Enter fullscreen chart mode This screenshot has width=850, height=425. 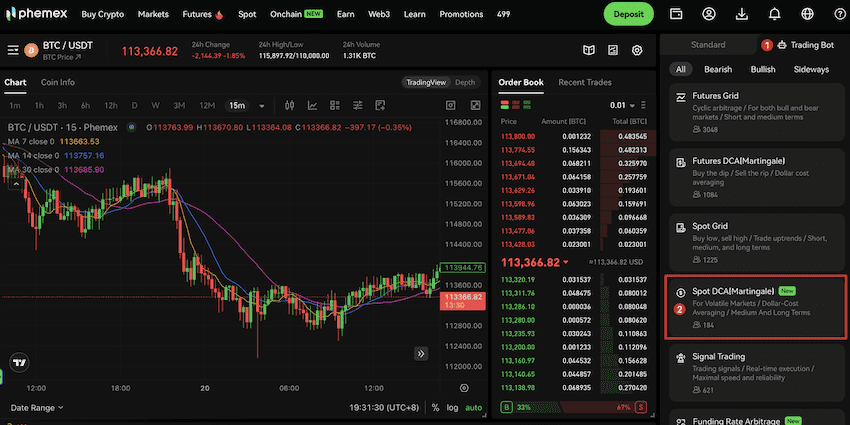pyautogui.click(x=475, y=105)
